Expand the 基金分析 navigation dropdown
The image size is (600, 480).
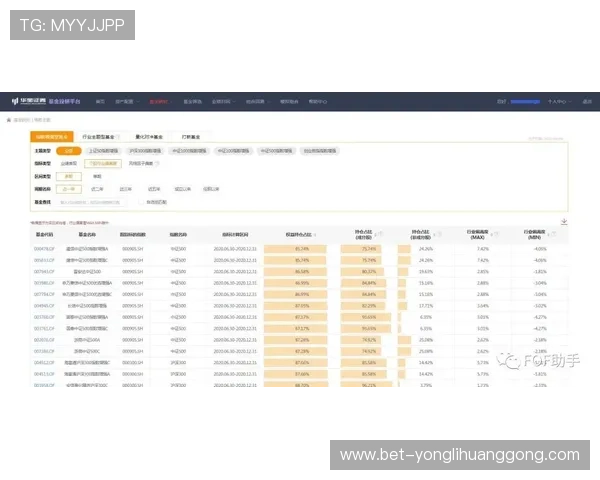225,101
